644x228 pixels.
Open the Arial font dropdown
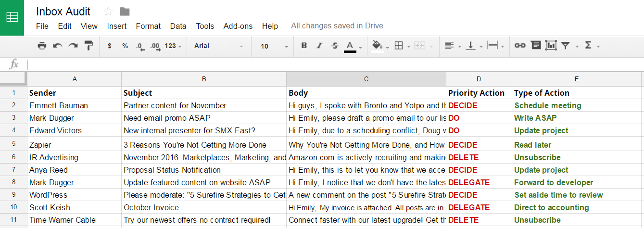219,46
